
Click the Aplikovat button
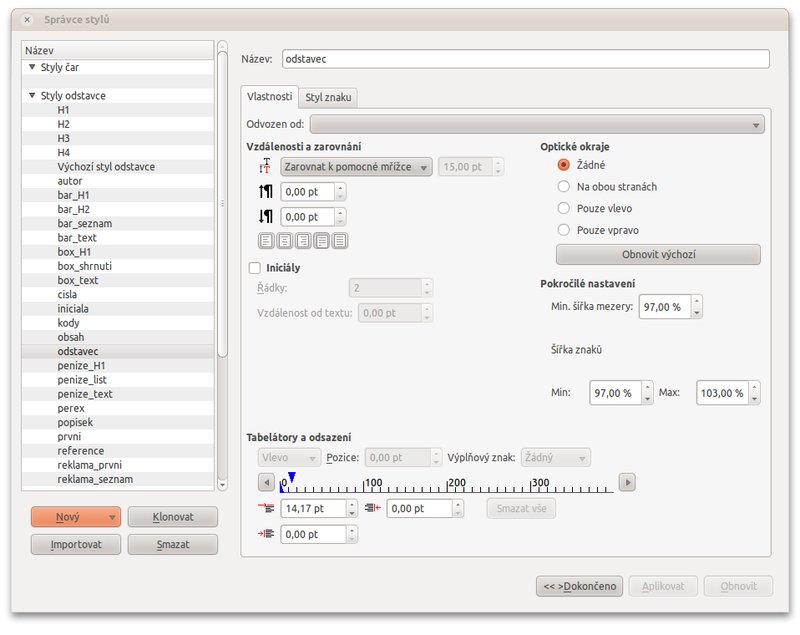click(x=663, y=586)
